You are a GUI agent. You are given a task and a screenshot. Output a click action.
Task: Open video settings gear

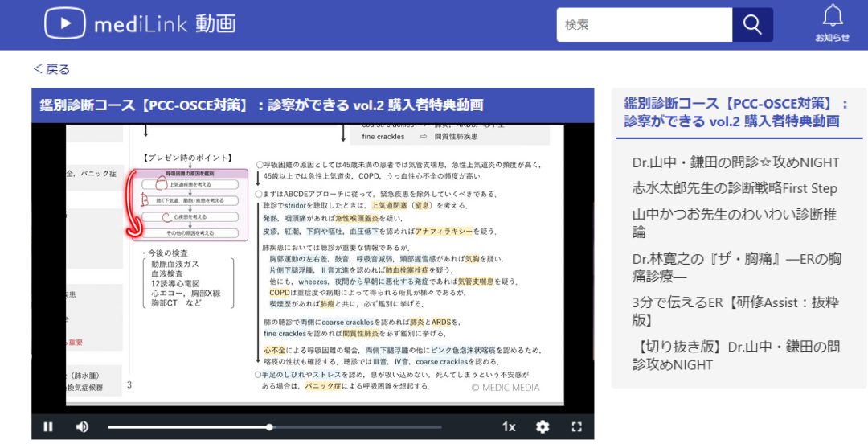(542, 426)
